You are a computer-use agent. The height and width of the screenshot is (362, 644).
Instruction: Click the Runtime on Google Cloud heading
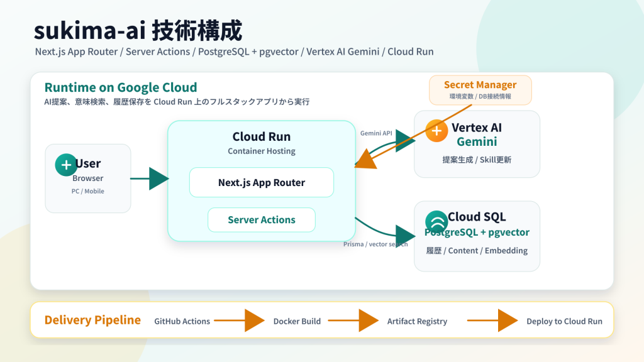click(121, 87)
